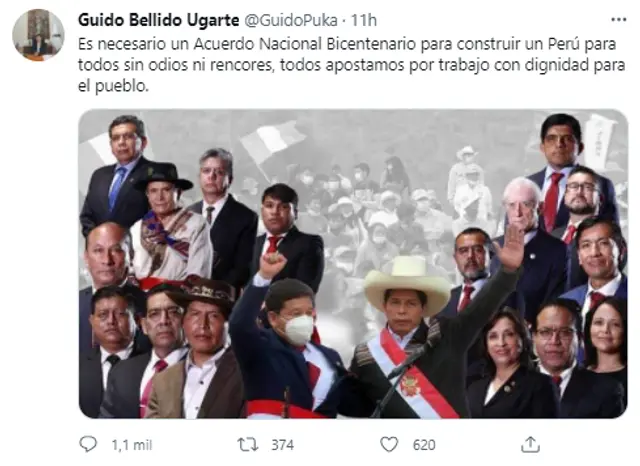
Task: Click the reply speech bubble icon
Action: click(88, 444)
